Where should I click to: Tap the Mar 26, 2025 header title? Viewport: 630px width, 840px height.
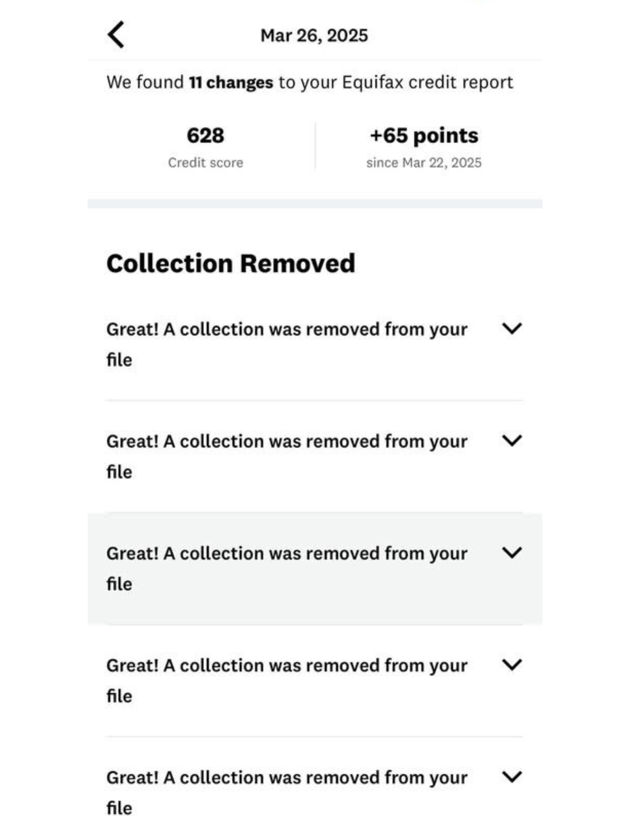tap(314, 36)
